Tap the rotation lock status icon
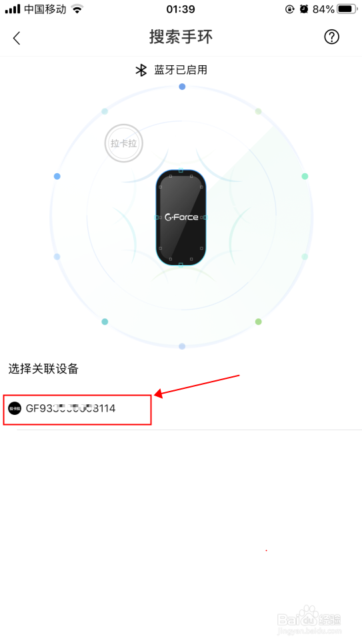The width and height of the screenshot is (362, 644). [290, 9]
